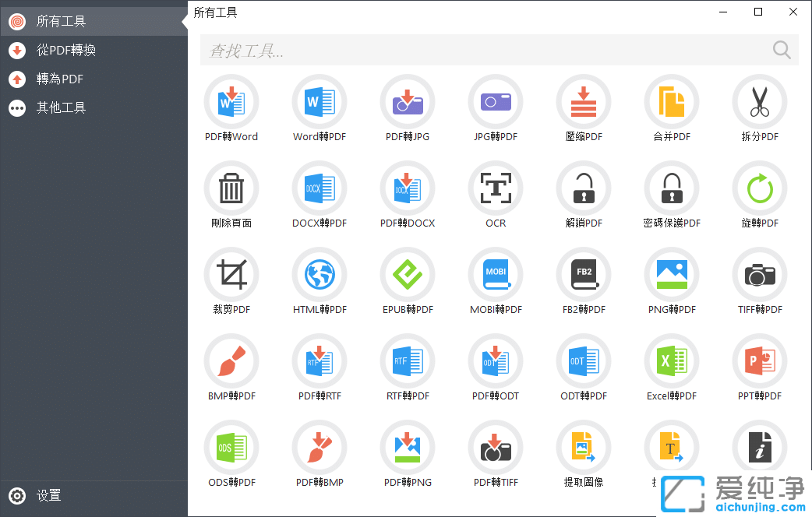Image resolution: width=812 pixels, height=517 pixels.
Task: Select the 拆分PDF split tool
Action: [760, 109]
